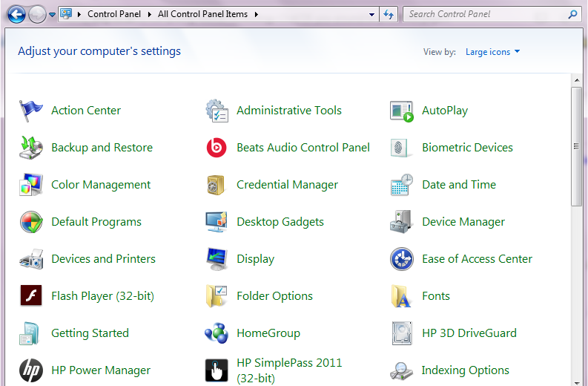Open the Device Manager icon
The width and height of the screenshot is (588, 386).
[x=401, y=222]
